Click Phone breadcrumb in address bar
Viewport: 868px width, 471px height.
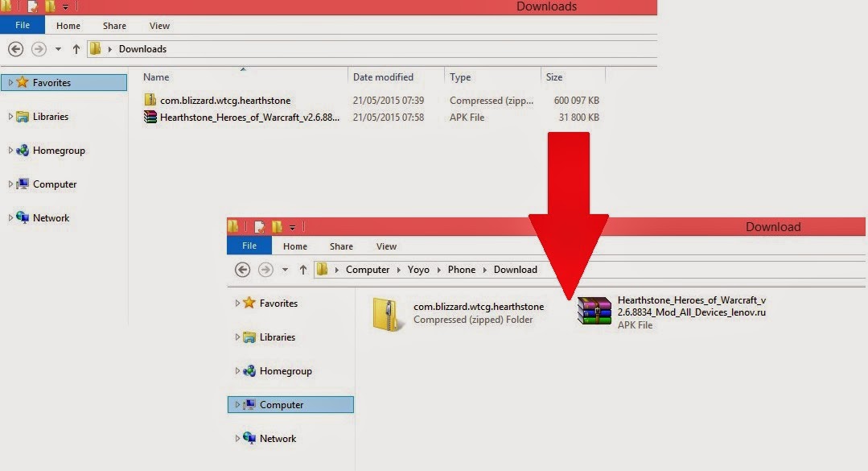462,269
